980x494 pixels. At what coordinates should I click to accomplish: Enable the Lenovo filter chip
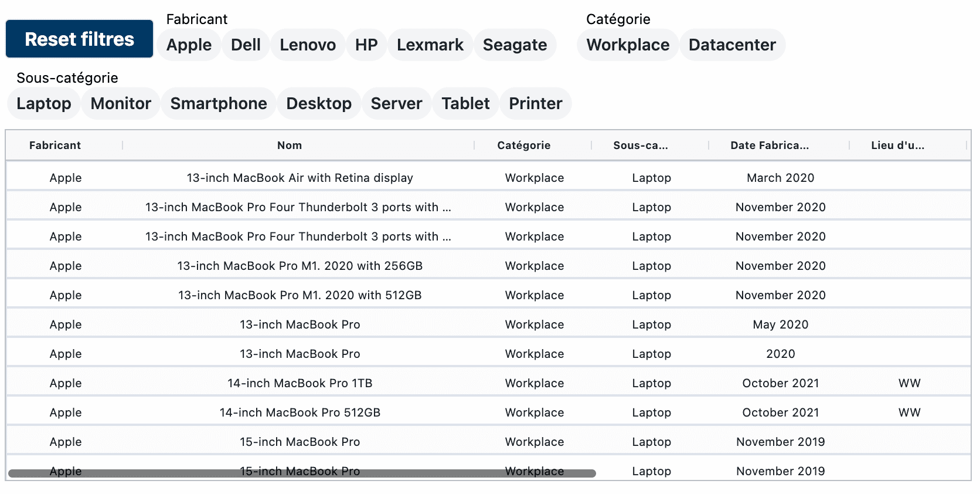(308, 45)
